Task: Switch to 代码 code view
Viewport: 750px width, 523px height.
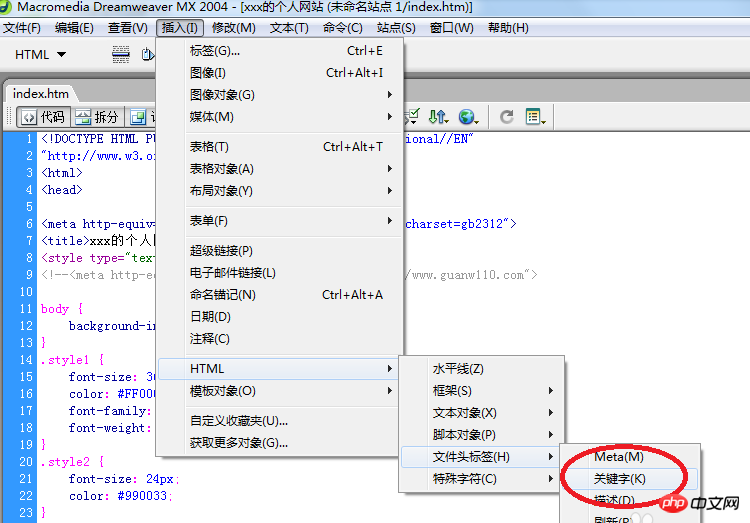Action: pyautogui.click(x=44, y=117)
